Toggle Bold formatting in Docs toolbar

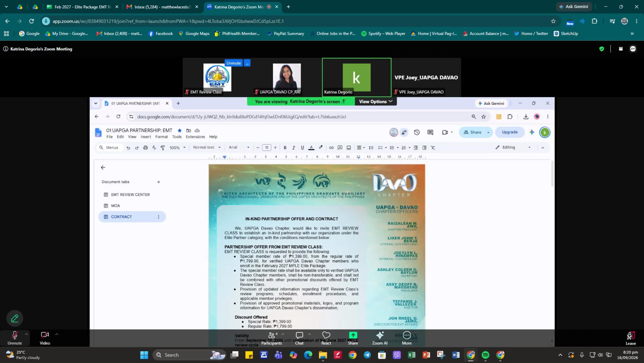[x=285, y=148]
